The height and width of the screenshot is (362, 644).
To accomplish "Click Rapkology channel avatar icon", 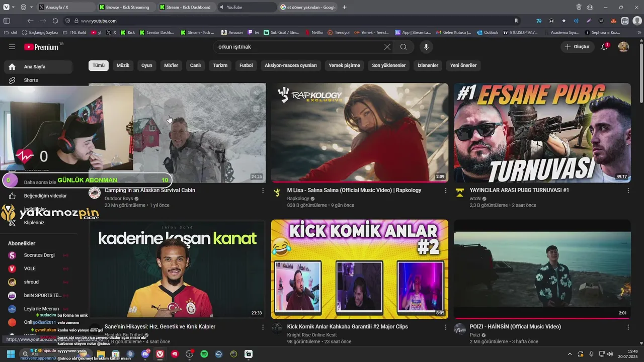I will (277, 193).
